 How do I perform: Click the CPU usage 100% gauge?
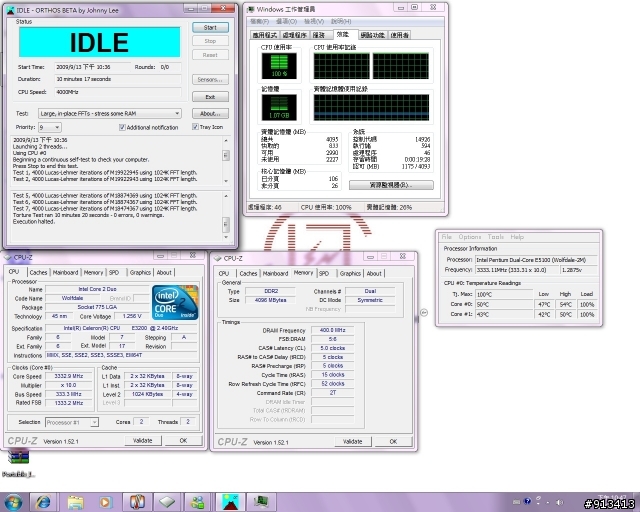pyautogui.click(x=279, y=66)
